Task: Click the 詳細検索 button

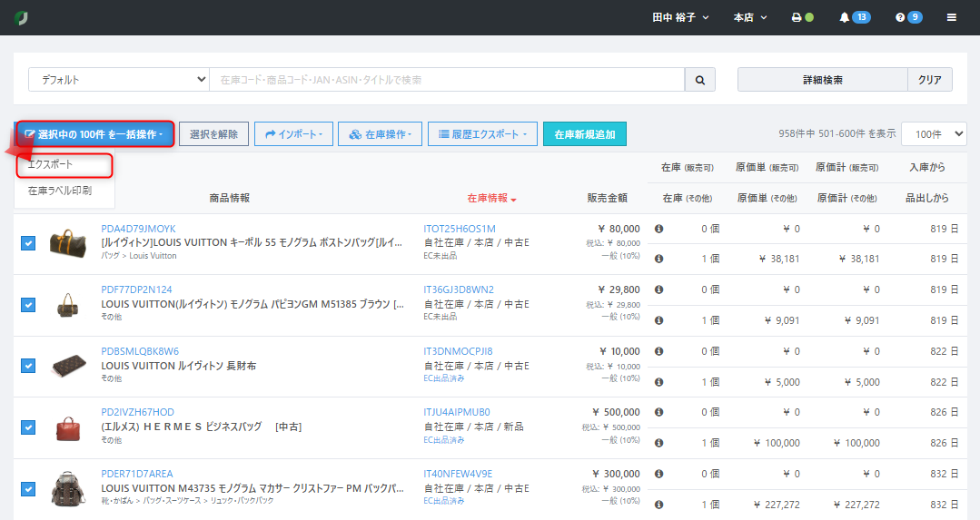Action: (x=823, y=80)
